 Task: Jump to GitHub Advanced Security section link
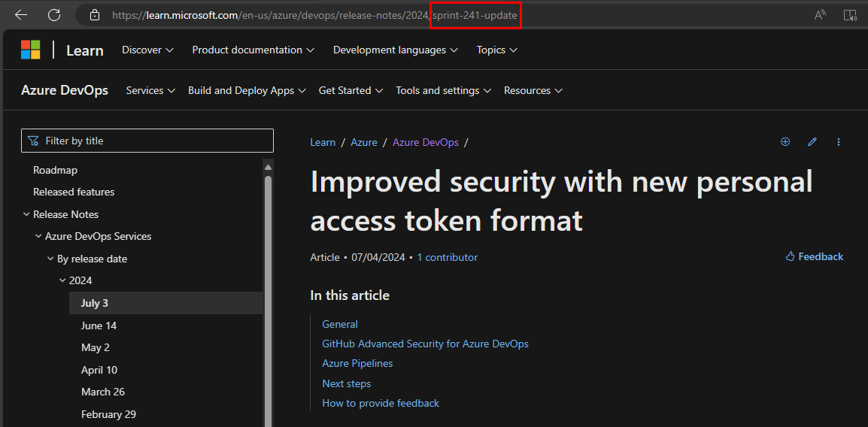[x=425, y=344]
